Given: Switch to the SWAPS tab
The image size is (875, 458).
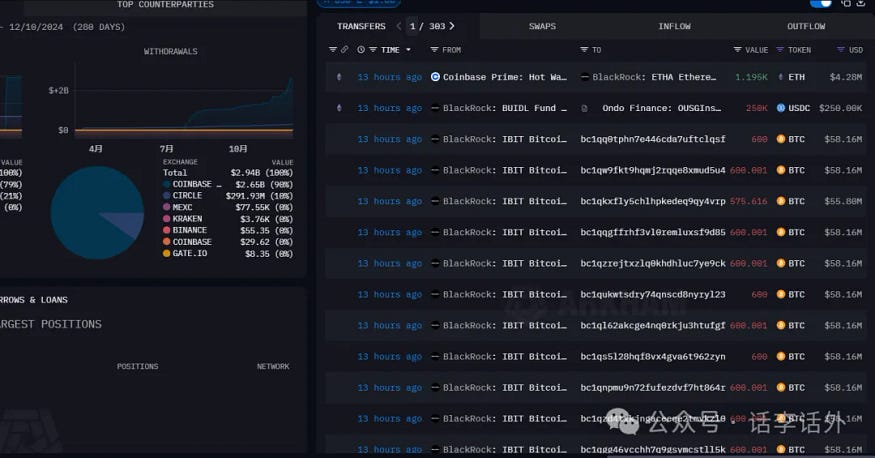Looking at the screenshot, I should [542, 26].
